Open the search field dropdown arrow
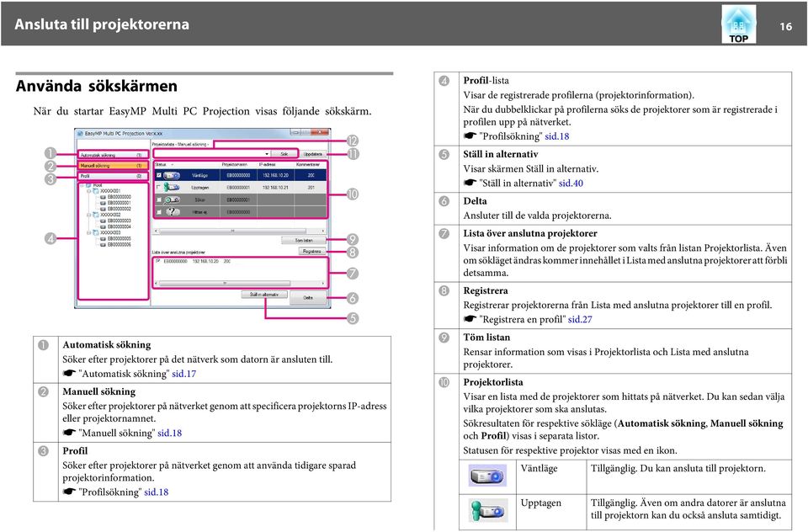808x532 pixels. pos(267,154)
